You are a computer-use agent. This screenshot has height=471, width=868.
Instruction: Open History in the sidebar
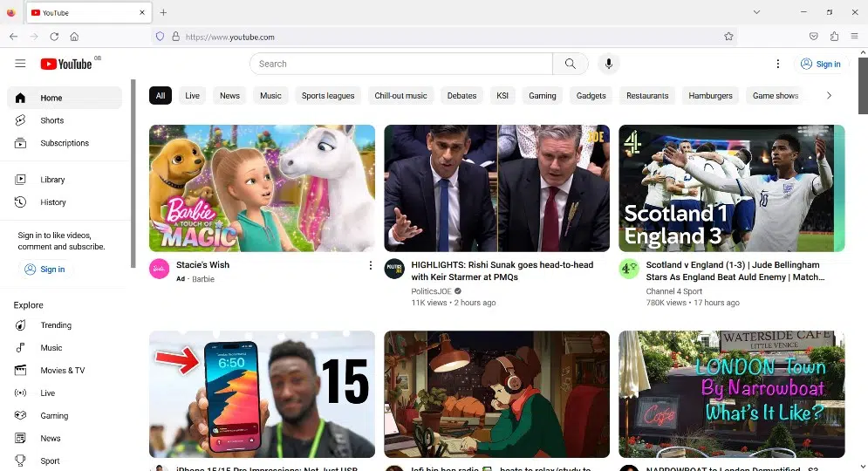tap(52, 202)
